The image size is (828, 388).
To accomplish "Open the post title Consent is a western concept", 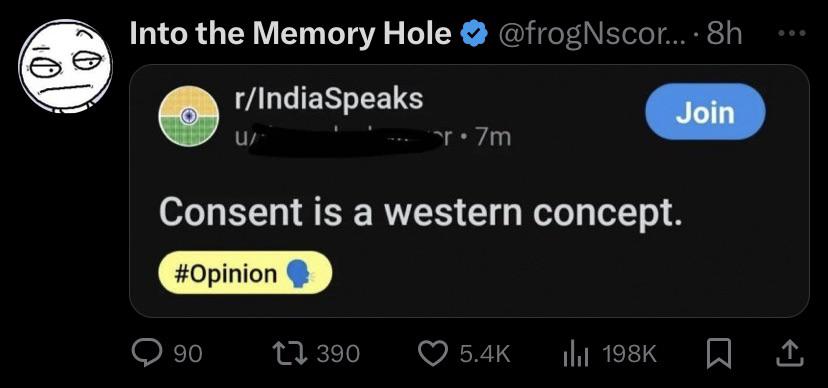I will point(419,212).
